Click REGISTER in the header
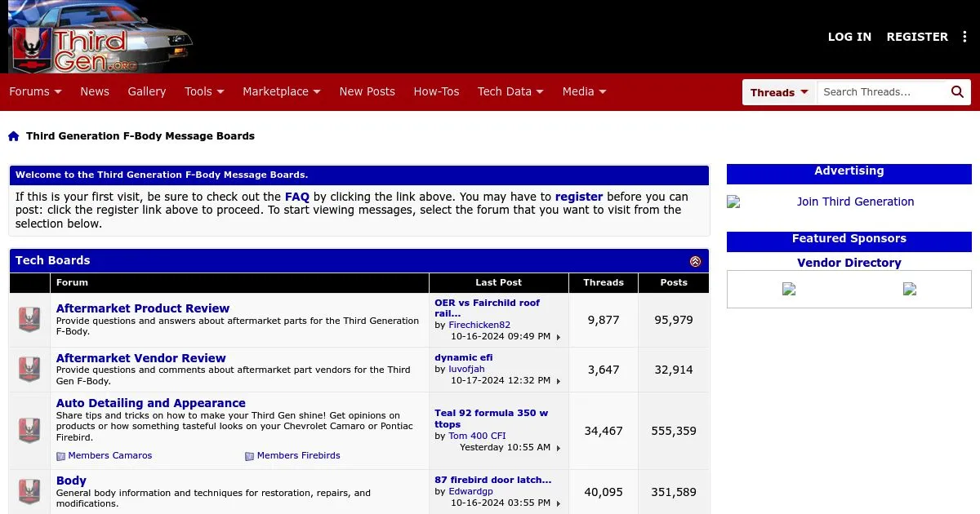This screenshot has height=514, width=980. click(x=917, y=37)
